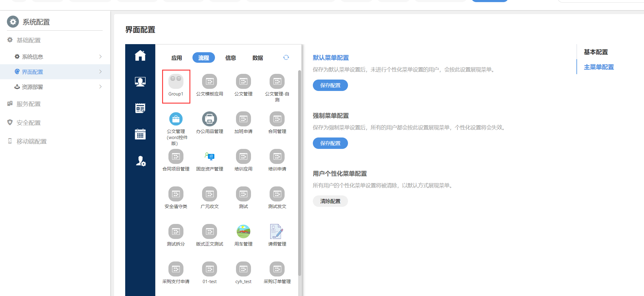
Task: Click the 请假管理 app icon
Action: point(277,231)
